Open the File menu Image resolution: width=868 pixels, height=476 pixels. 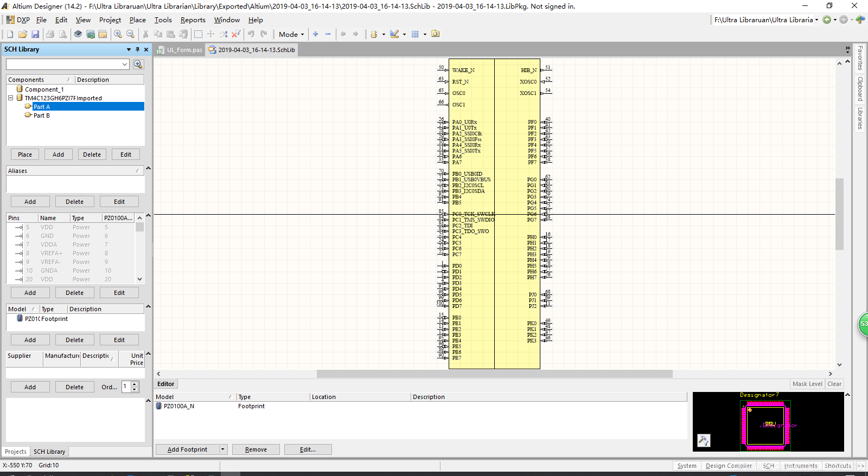click(41, 20)
